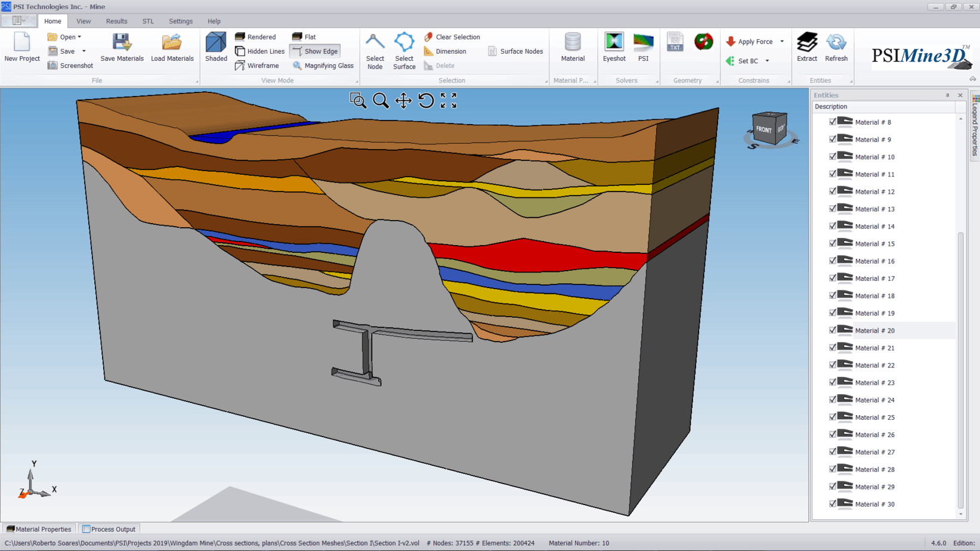980x551 pixels.
Task: Open the Process Output bottom tab
Action: pos(109,529)
